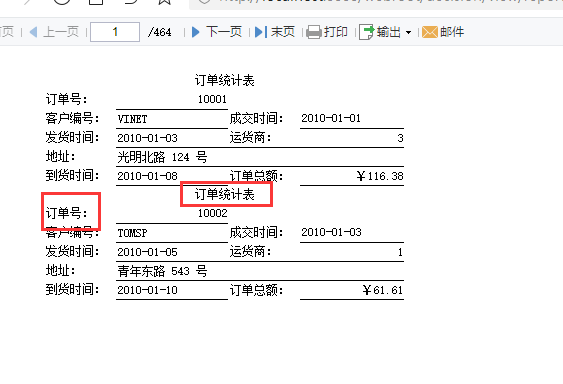This screenshot has width=563, height=384.
Task: Print the report via 打印 label
Action: 336,32
